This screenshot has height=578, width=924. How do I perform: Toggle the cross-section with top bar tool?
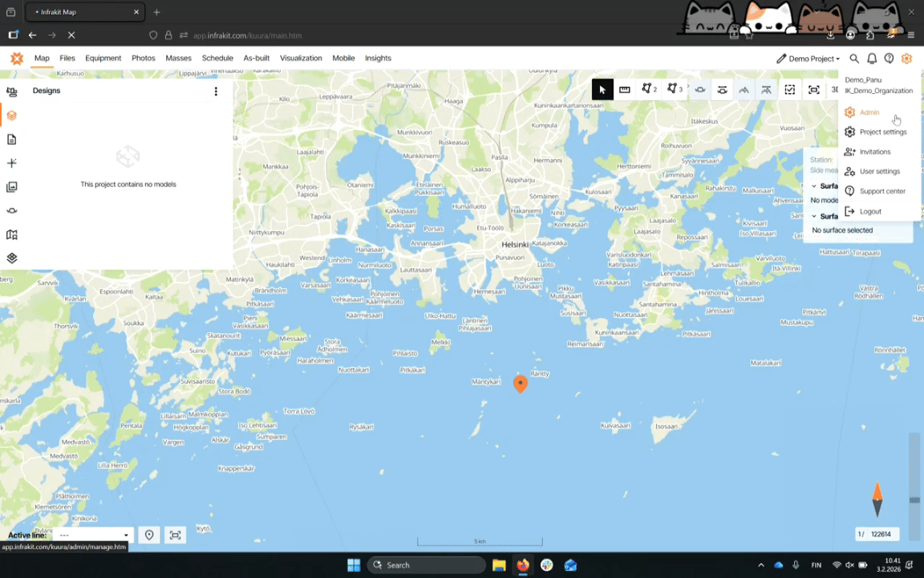766,90
